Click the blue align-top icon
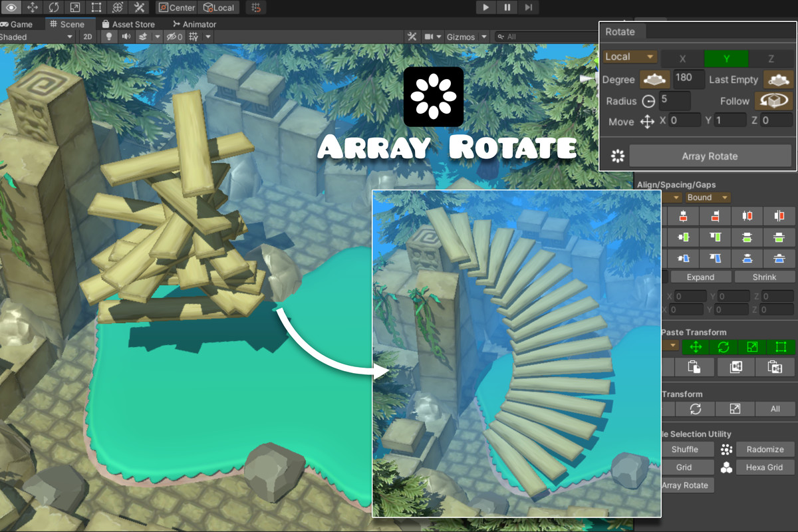Viewport: 798px width, 532px height. [715, 258]
